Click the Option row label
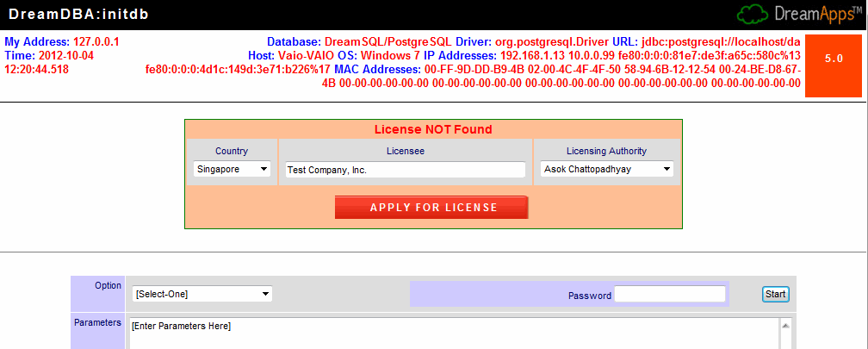Screen dimensions: 868x349 coord(108,285)
